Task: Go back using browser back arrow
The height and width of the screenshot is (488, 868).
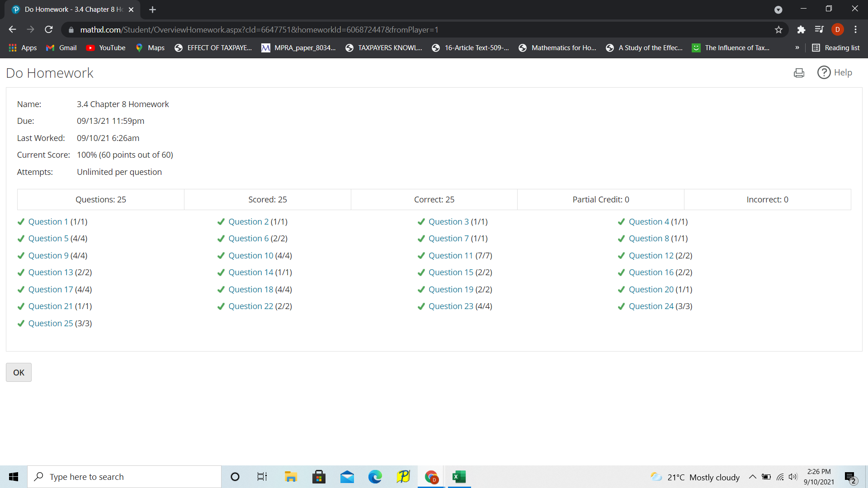Action: [x=12, y=29]
